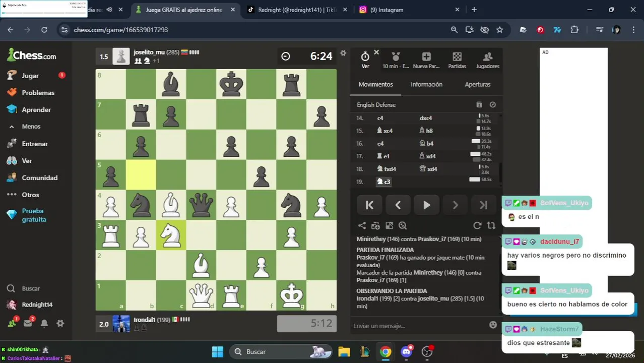The image size is (644, 363).
Task: Click the opening book icon beside English Defense
Action: pos(479,105)
